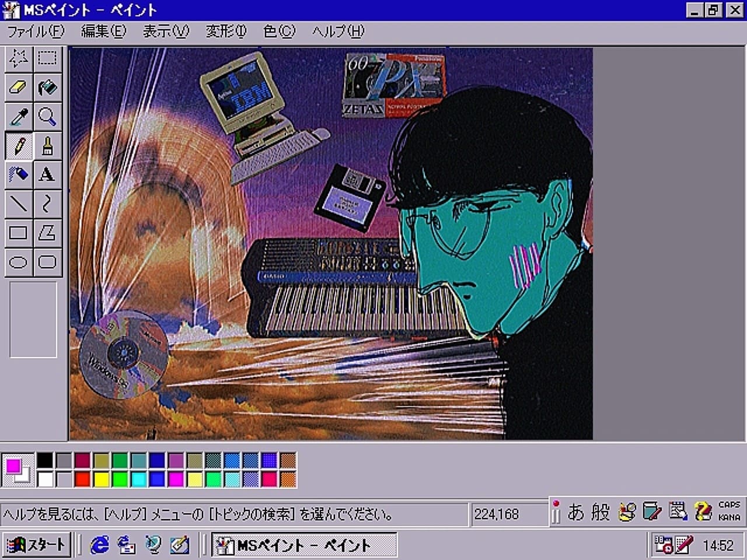Select the Brush tool
Screen dimensions: 747x560
[47, 146]
